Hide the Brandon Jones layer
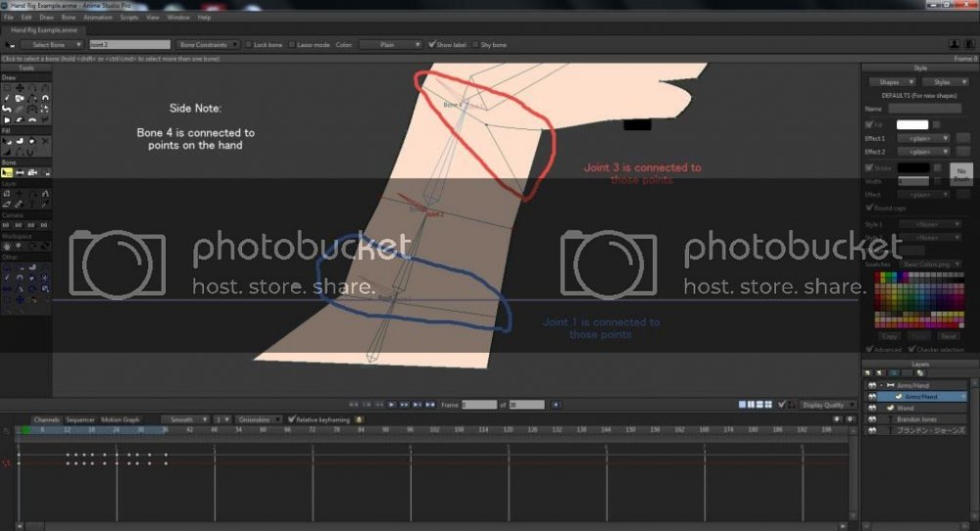The height and width of the screenshot is (531, 980). [871, 419]
